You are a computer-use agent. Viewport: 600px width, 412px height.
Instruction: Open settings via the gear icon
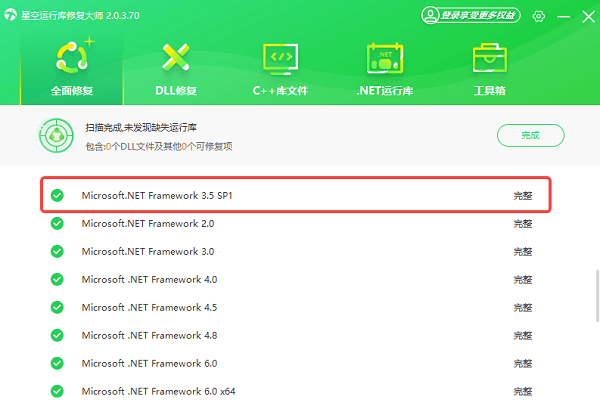(539, 16)
